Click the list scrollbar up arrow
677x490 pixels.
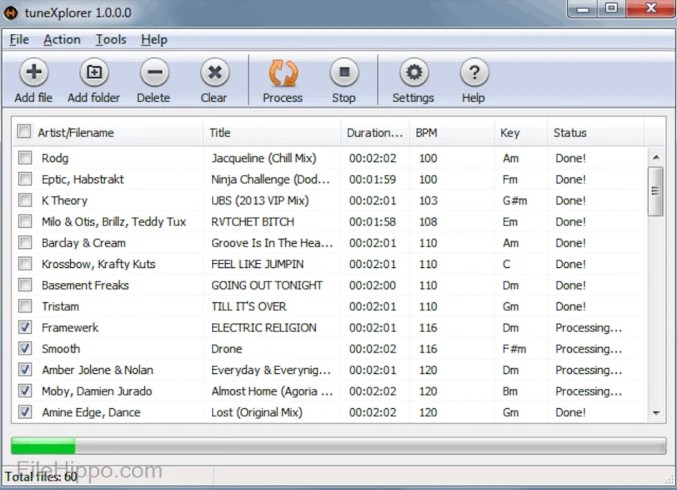(x=656, y=158)
